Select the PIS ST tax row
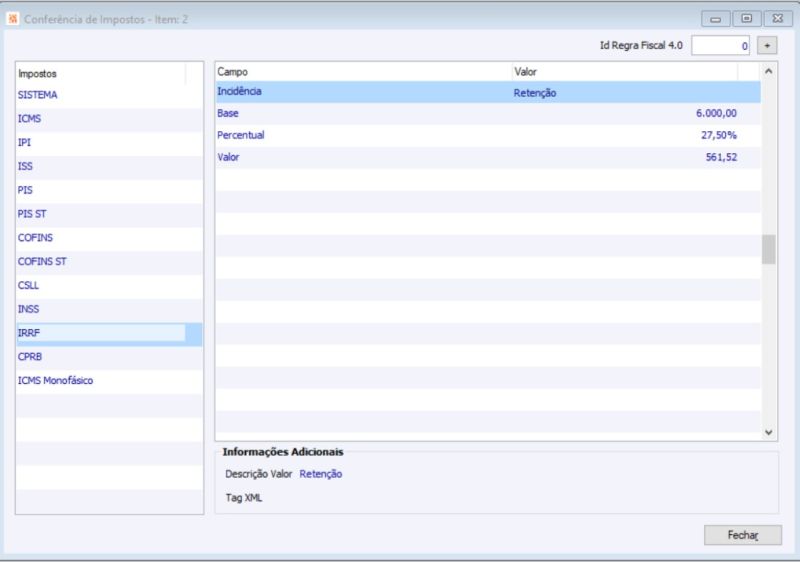800x562 pixels. point(109,214)
